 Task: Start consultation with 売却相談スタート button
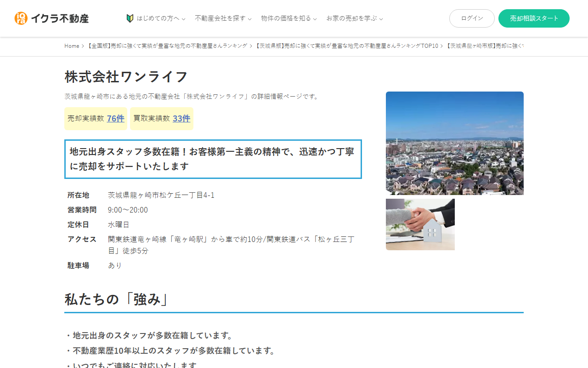click(534, 18)
